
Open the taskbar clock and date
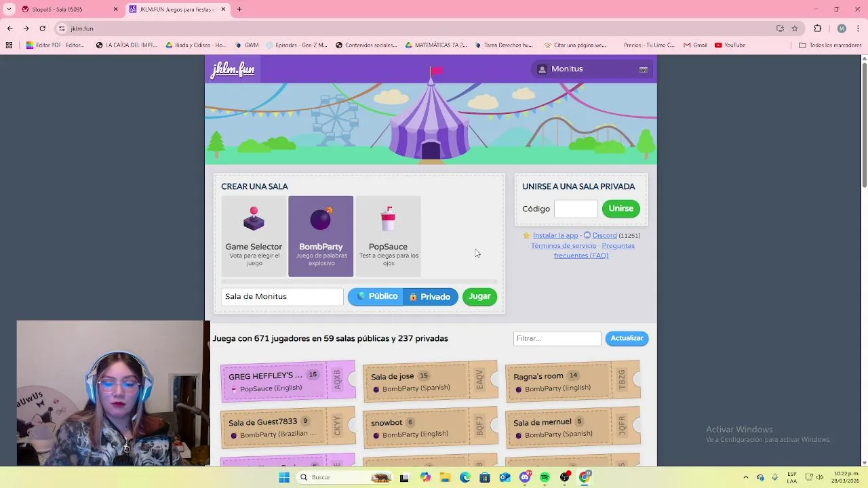(846, 477)
